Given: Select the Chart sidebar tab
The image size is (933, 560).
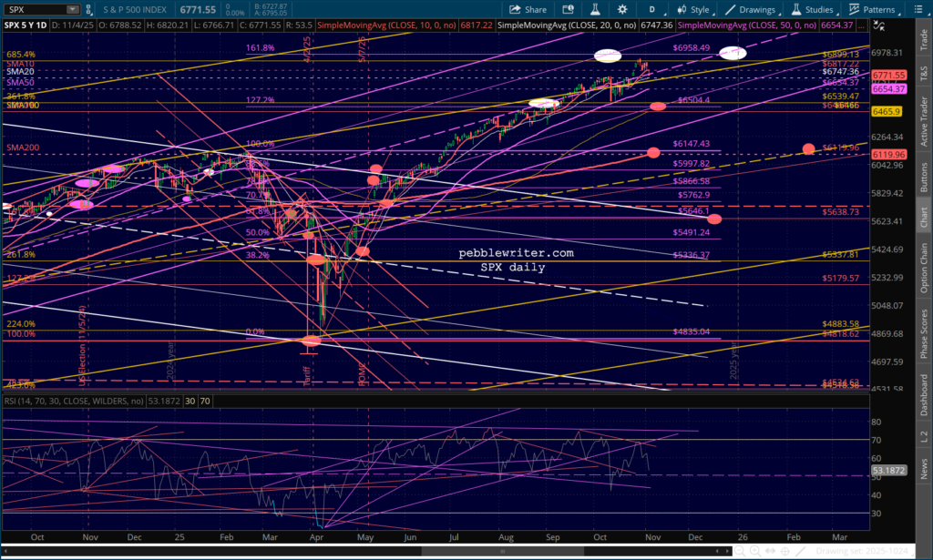Looking at the screenshot, I should 924,217.
